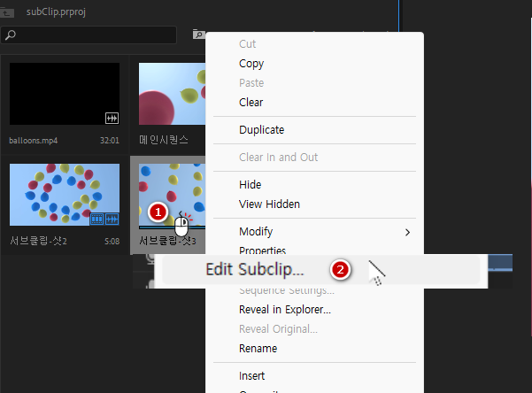Screen dimensions: 532x393
Task: Select Duplicate in the context menu
Action: coord(261,129)
